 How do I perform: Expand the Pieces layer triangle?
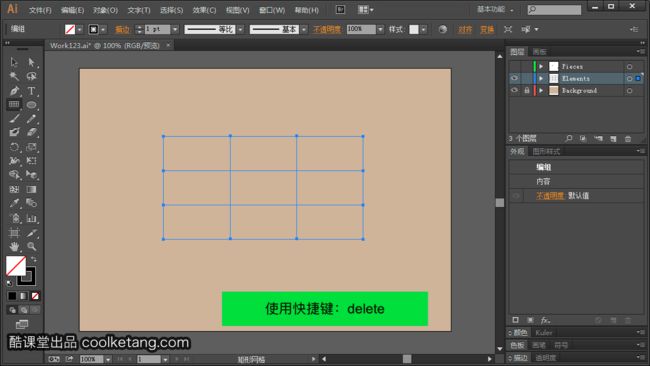[541, 66]
